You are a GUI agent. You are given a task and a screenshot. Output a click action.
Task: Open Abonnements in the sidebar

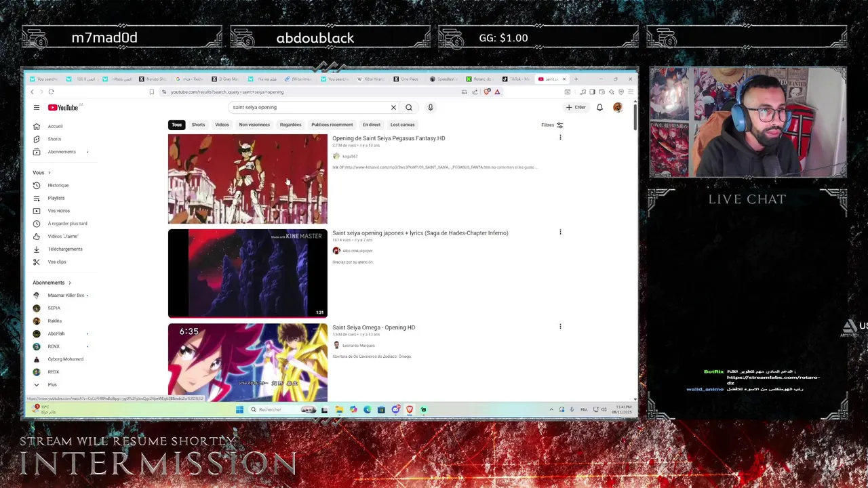tap(61, 152)
